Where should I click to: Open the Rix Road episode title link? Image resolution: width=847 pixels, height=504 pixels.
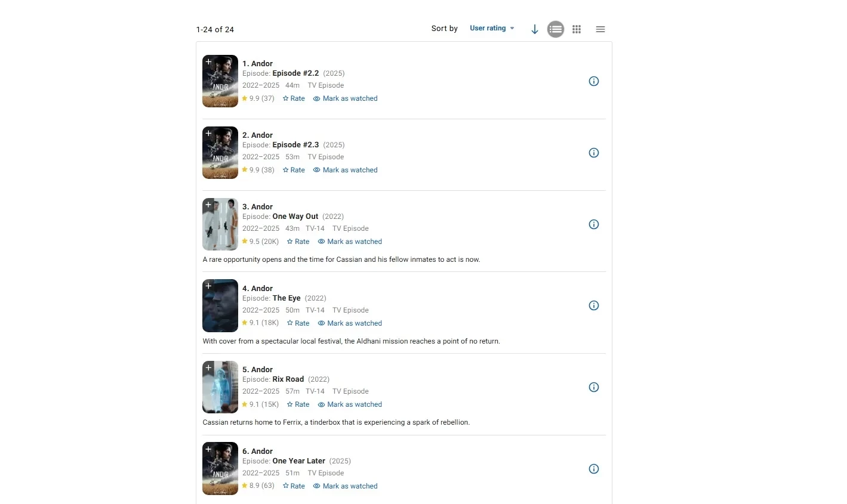click(x=288, y=379)
